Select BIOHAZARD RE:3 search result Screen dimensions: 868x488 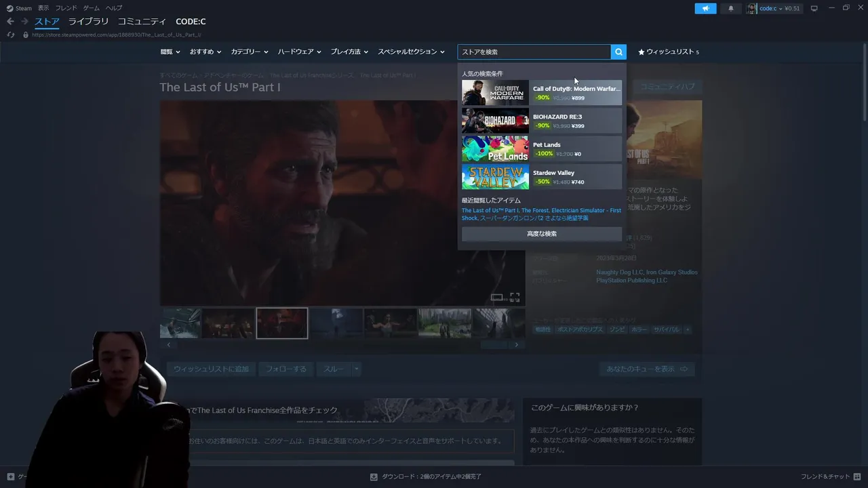click(542, 121)
